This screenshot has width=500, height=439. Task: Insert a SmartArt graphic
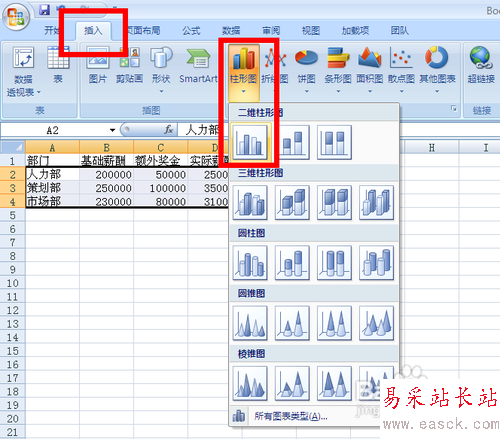tap(198, 65)
